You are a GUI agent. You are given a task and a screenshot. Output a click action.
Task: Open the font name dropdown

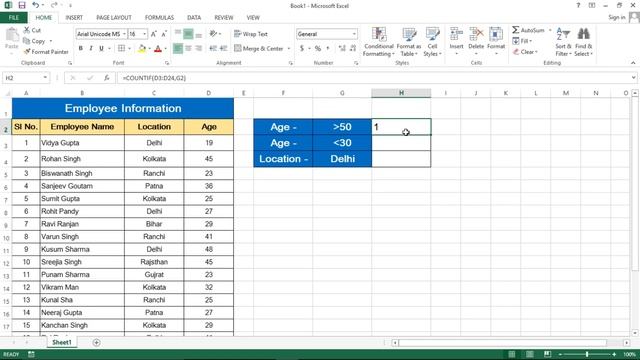tap(124, 34)
